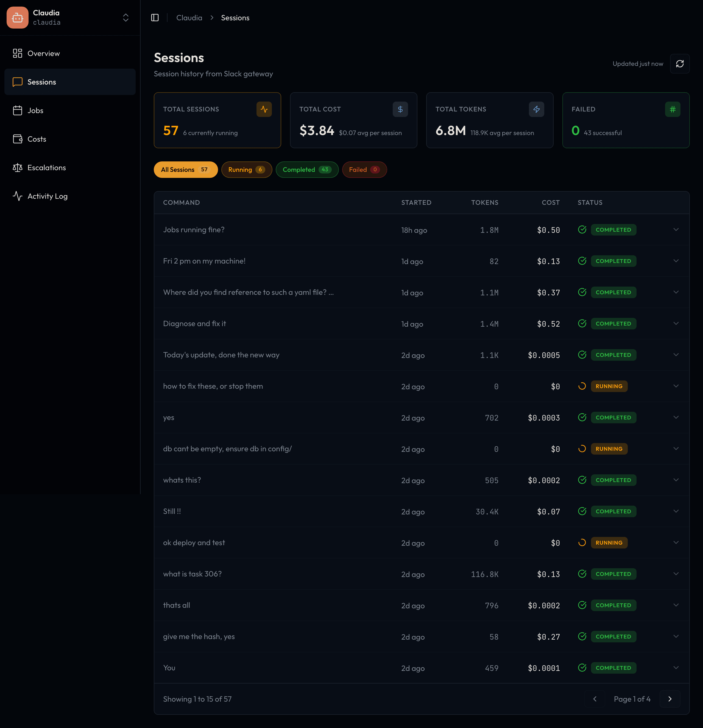Filter sessions by Completed status
Screen dimensions: 703x728
pyautogui.click(x=307, y=169)
